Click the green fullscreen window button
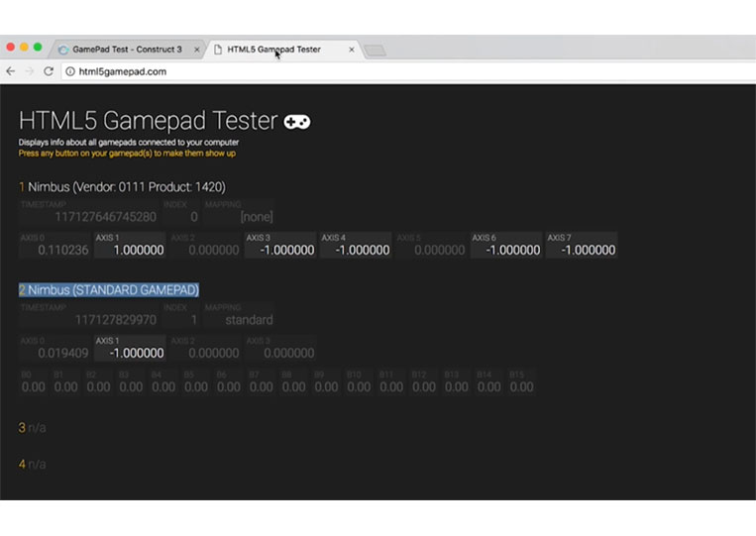 [37, 47]
